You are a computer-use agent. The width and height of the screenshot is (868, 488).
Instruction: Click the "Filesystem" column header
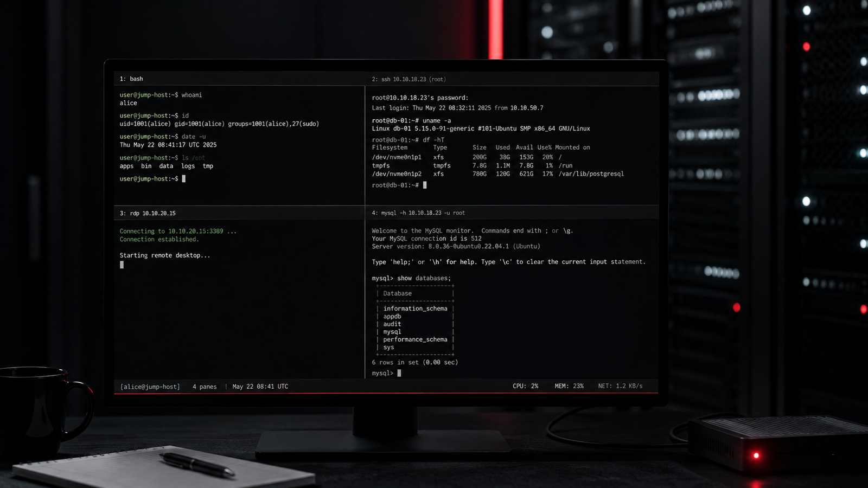(390, 147)
